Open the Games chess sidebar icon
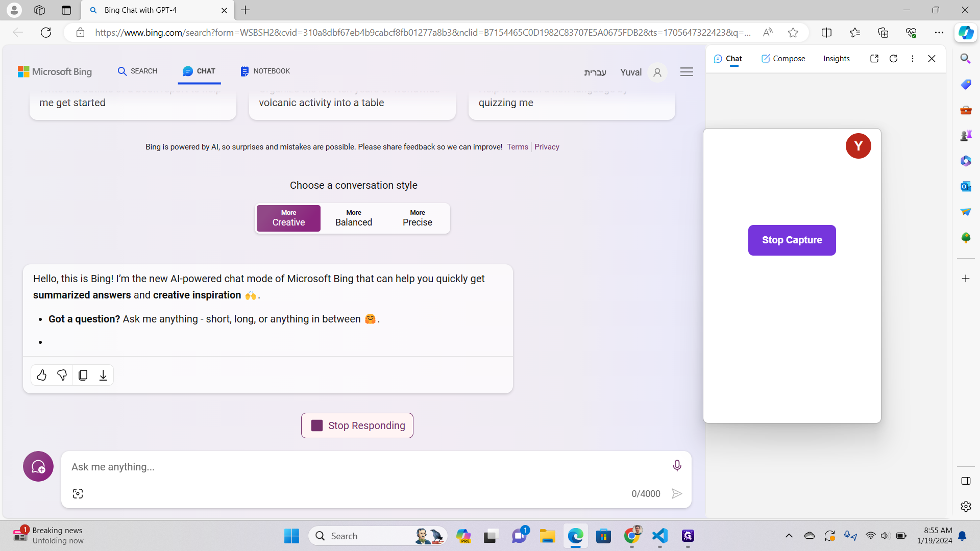Viewport: 980px width, 551px height. point(966,135)
